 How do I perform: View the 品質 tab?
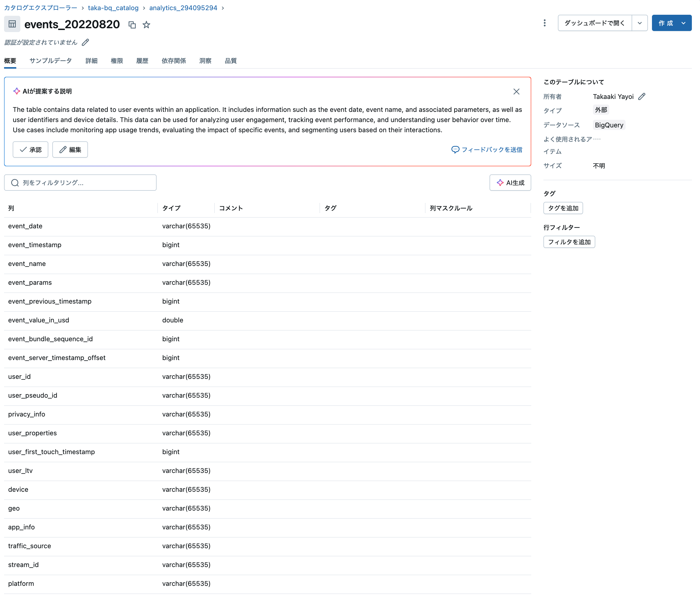231,61
